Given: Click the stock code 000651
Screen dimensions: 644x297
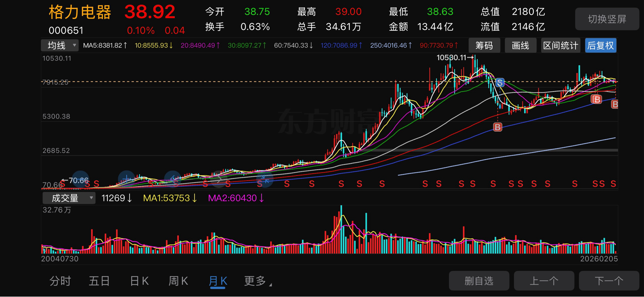Looking at the screenshot, I should (x=66, y=31).
